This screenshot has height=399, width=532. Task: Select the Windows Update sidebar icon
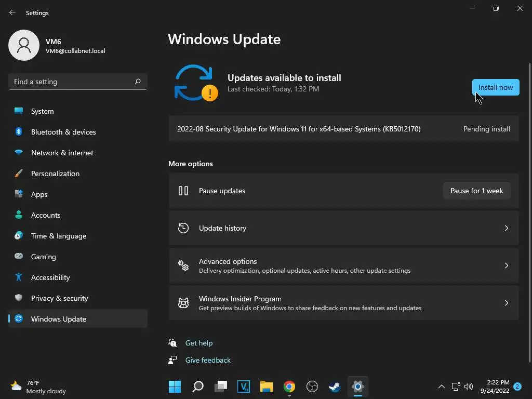pos(19,318)
